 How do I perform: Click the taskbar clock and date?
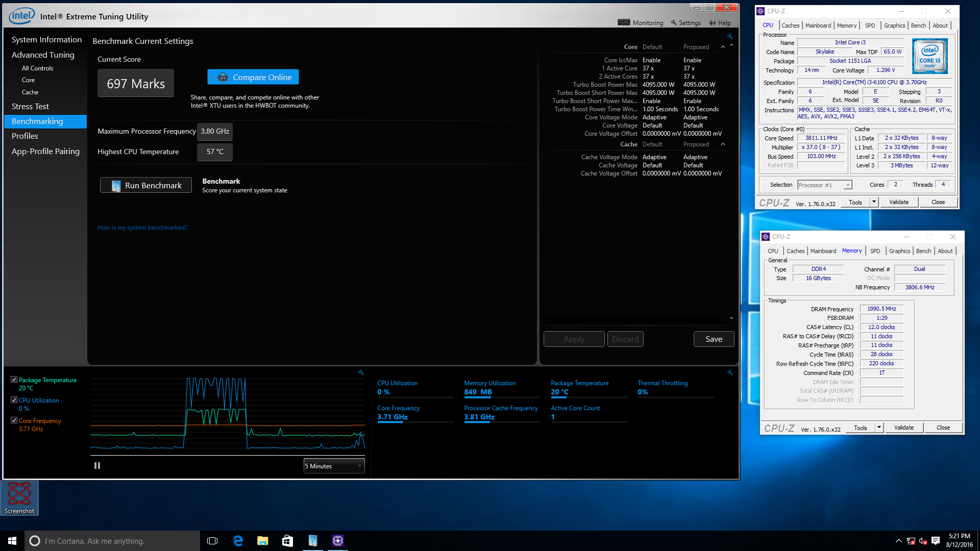click(959, 541)
